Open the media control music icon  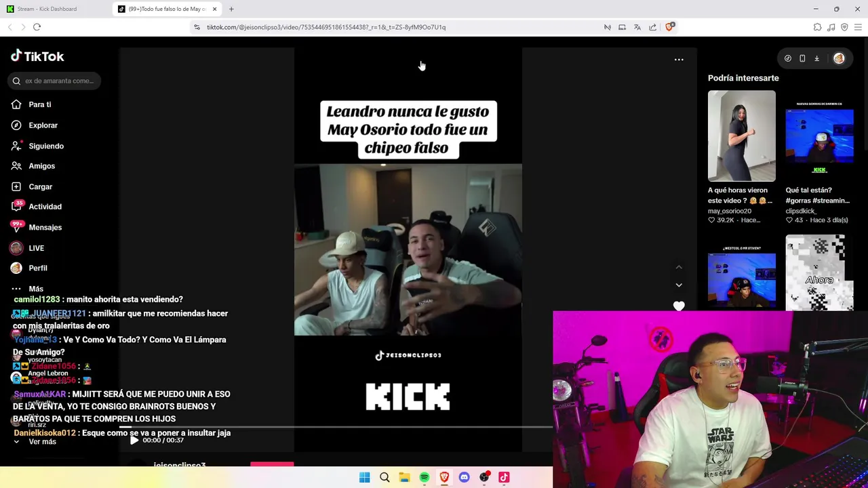[x=831, y=27]
